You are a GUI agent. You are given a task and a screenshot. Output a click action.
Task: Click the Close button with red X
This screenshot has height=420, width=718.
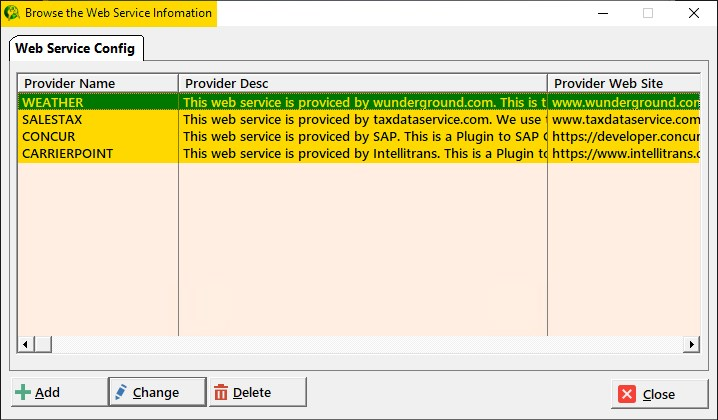pyautogui.click(x=659, y=394)
